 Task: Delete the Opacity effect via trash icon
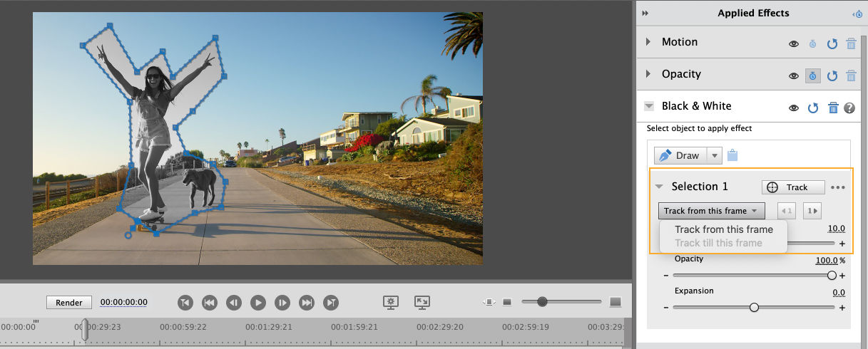click(851, 75)
